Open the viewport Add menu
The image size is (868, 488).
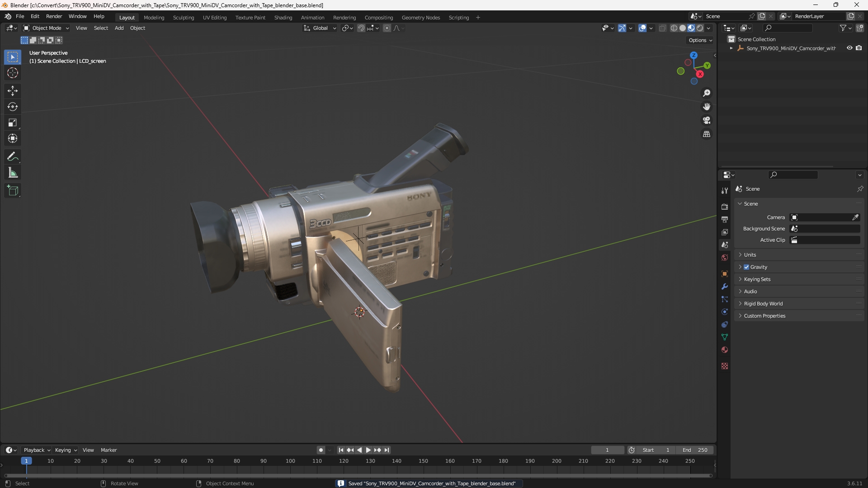[119, 28]
